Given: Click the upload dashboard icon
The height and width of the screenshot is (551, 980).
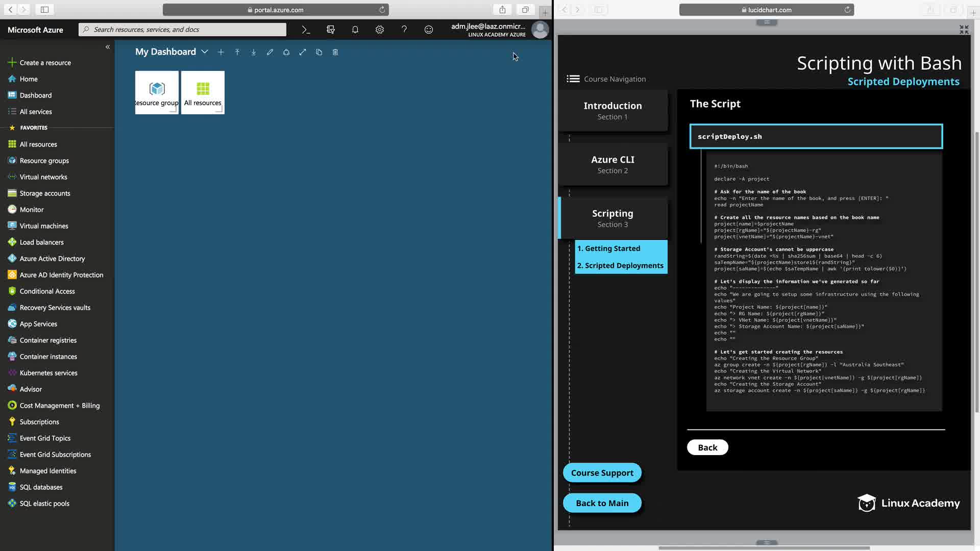Looking at the screenshot, I should [x=237, y=52].
